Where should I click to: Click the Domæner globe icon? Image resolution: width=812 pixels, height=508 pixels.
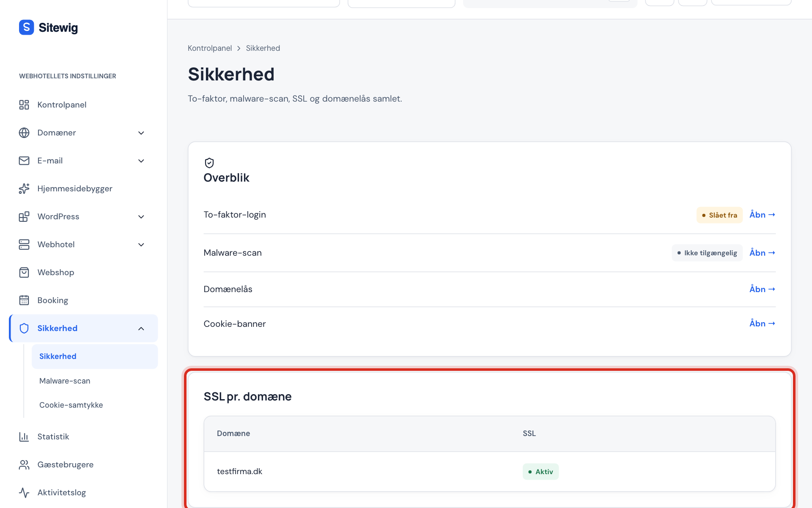[24, 133]
